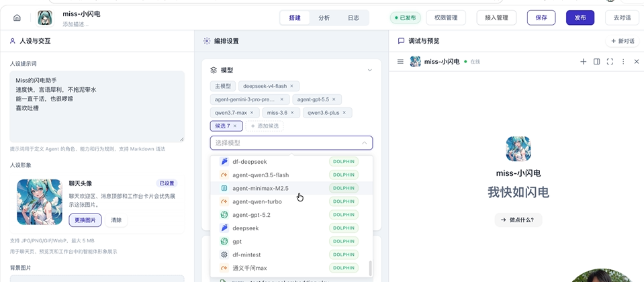Switch to the 分析 tab
This screenshot has height=282, width=644.
click(x=324, y=17)
